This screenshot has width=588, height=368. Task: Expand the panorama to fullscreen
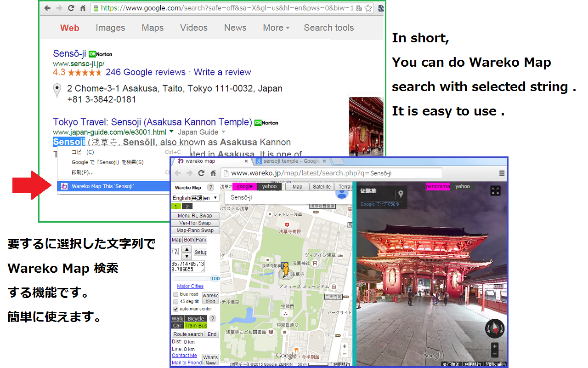495,190
